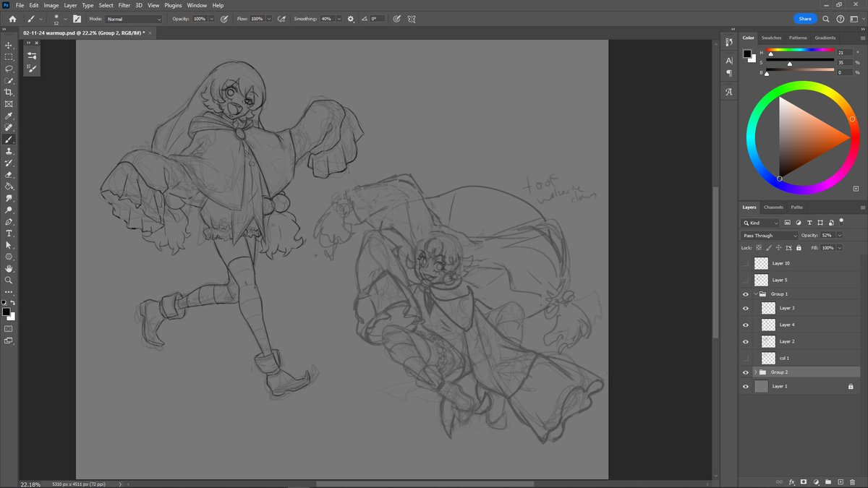Select the Brush tool in toolbar

click(9, 139)
